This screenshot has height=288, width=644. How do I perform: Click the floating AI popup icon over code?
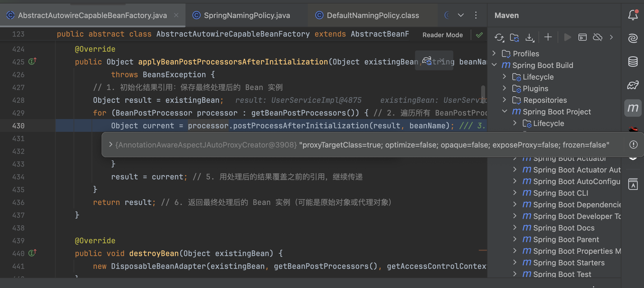coord(427,60)
